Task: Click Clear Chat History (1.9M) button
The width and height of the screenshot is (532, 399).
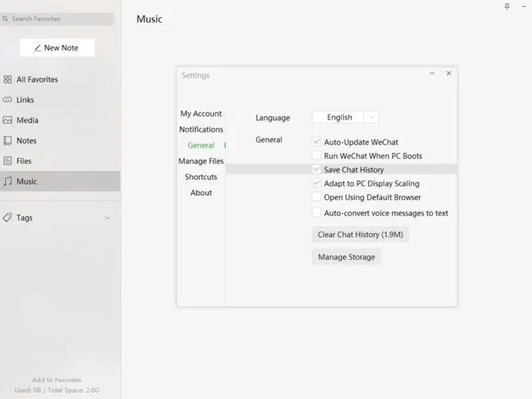Action: pos(360,235)
